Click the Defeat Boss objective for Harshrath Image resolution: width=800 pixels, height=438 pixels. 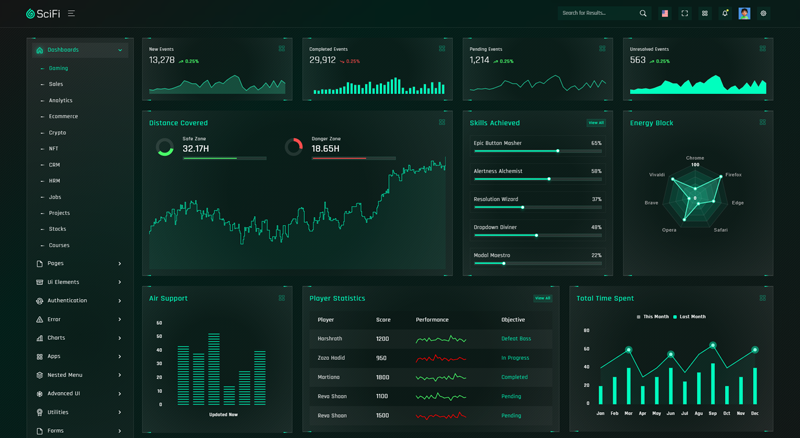[516, 338]
